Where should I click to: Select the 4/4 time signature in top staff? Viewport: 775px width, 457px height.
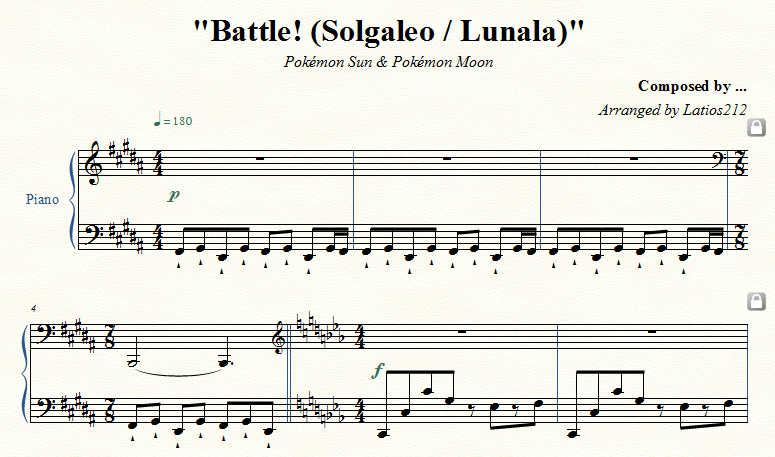pos(159,163)
